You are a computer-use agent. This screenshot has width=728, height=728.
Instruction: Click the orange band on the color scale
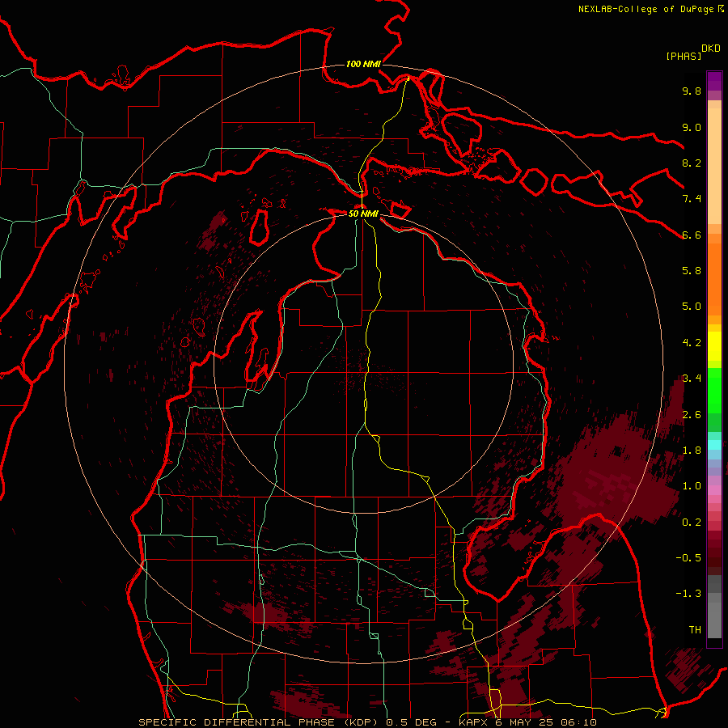coord(714,278)
